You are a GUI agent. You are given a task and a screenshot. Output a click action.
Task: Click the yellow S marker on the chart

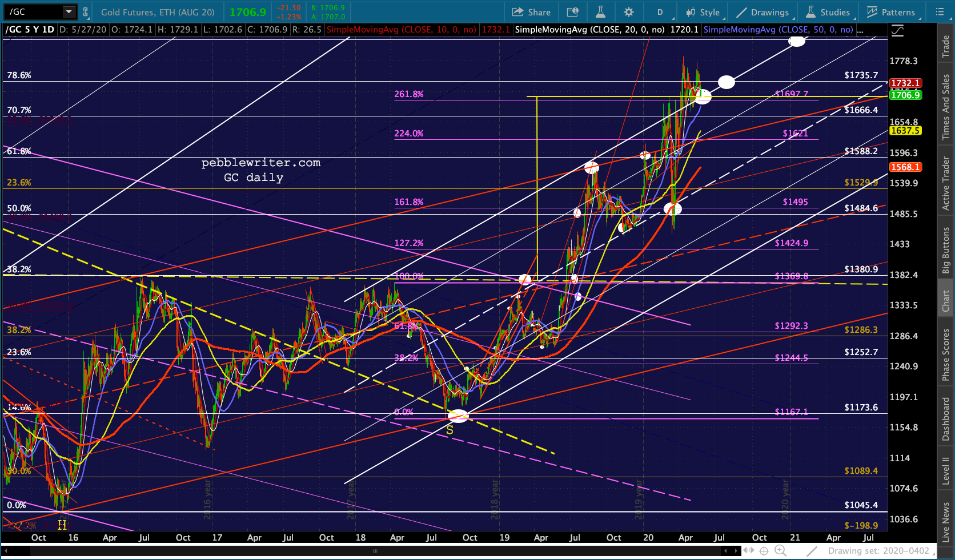[450, 430]
